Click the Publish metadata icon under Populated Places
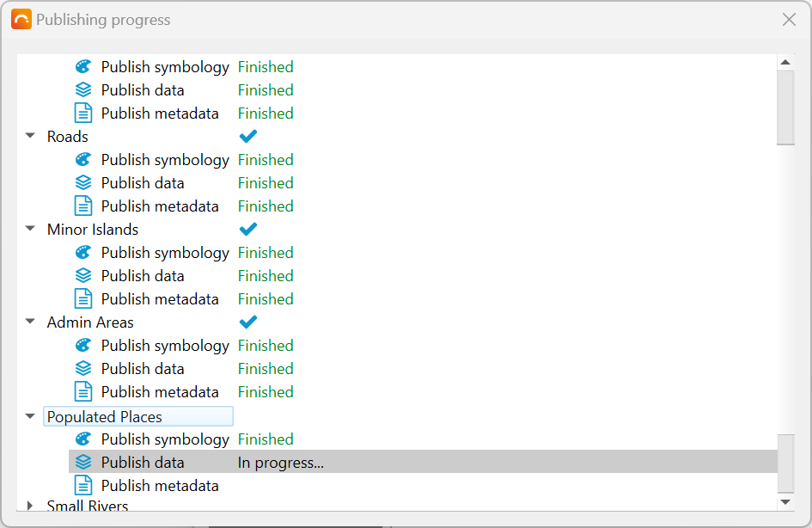This screenshot has width=812, height=528. pyautogui.click(x=82, y=485)
